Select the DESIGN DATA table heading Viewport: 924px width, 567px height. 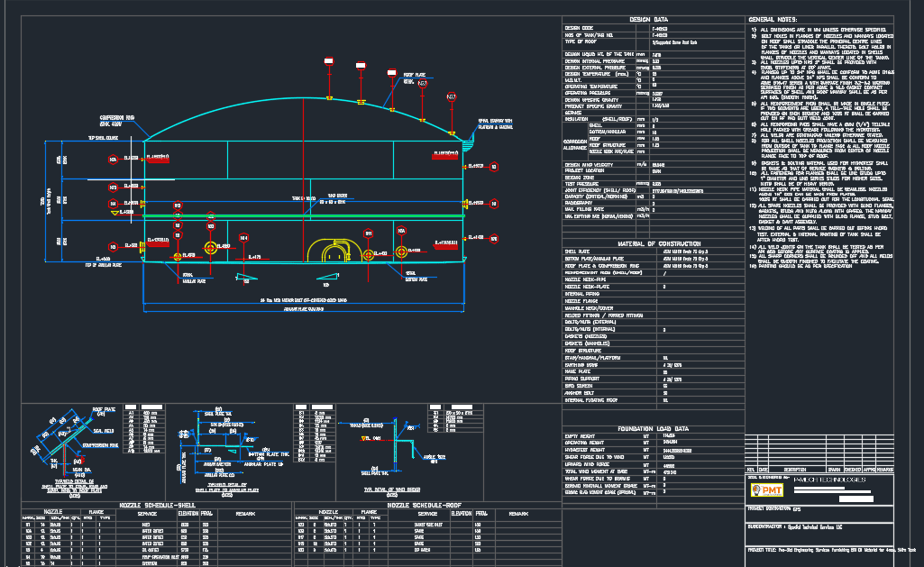[649, 20]
